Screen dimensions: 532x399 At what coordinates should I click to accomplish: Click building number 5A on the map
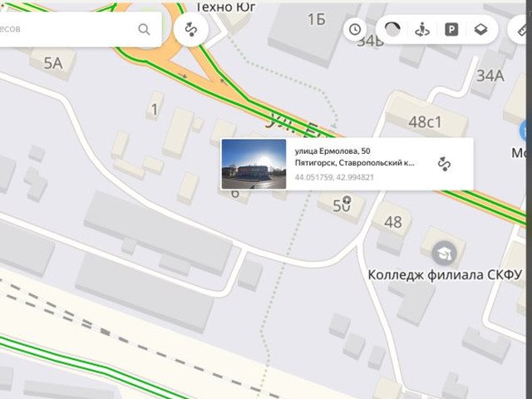[x=53, y=63]
